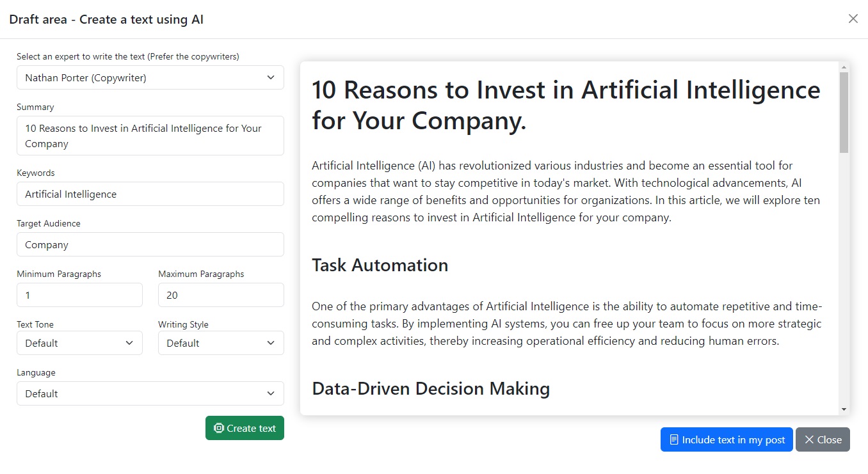Click the document icon on Include text button
Image resolution: width=868 pixels, height=474 pixels.
tap(674, 440)
